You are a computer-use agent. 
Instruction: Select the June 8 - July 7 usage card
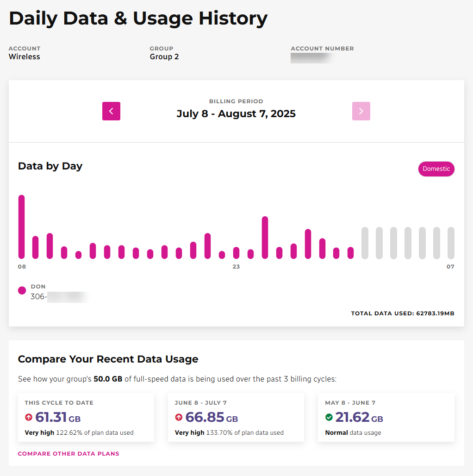[236, 418]
